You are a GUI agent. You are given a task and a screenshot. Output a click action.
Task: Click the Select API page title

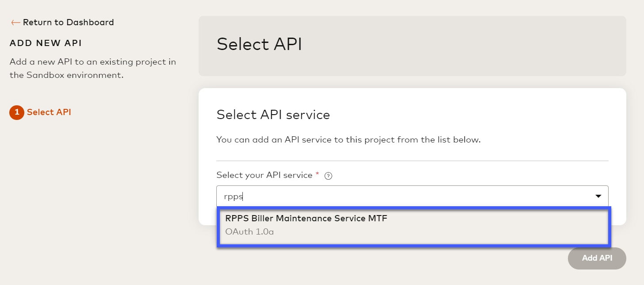[x=259, y=45]
